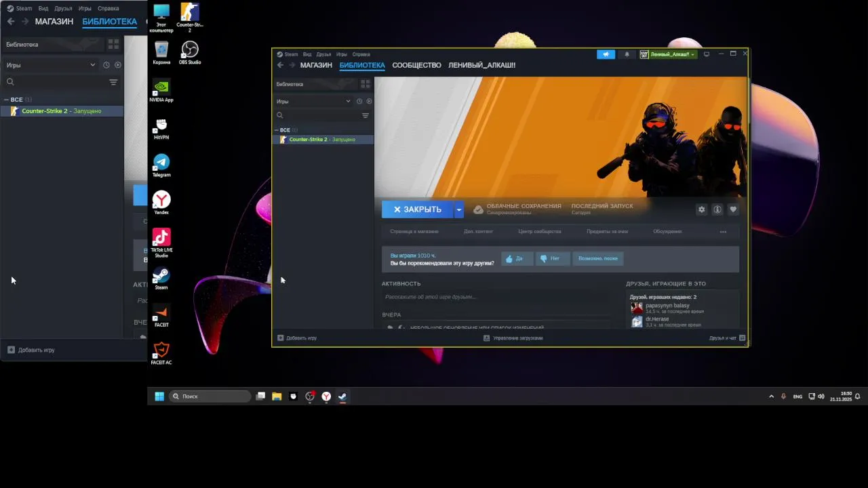Click thumbs-up Да recommend button
Screen dimensions: 868x488
tap(517, 258)
